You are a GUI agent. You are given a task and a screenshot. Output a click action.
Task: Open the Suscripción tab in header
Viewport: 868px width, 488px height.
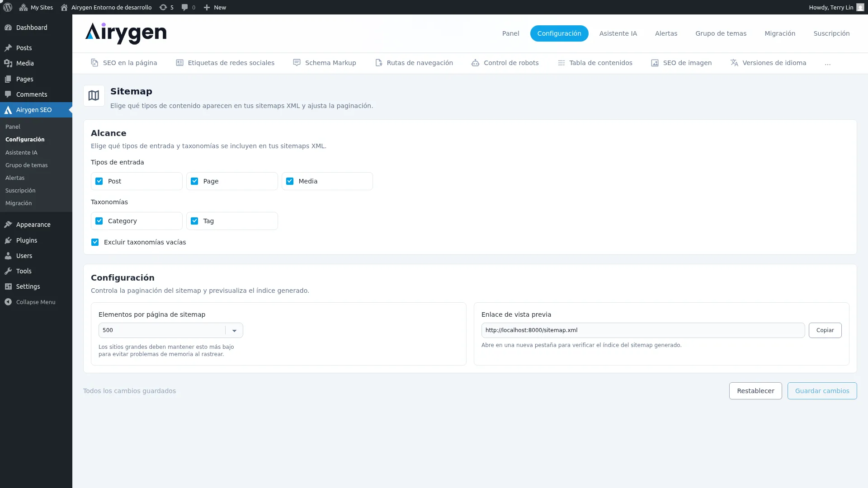(x=831, y=33)
